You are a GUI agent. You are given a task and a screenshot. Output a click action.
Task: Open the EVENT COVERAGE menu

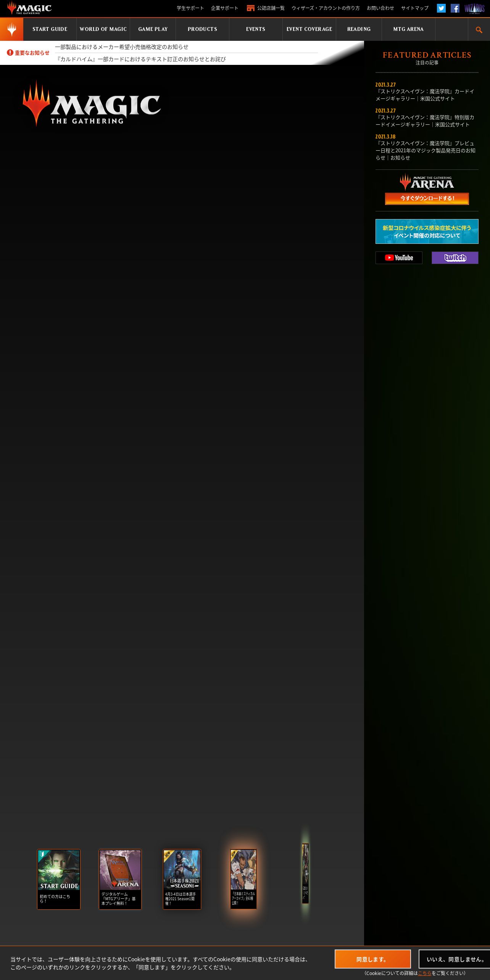(x=309, y=29)
